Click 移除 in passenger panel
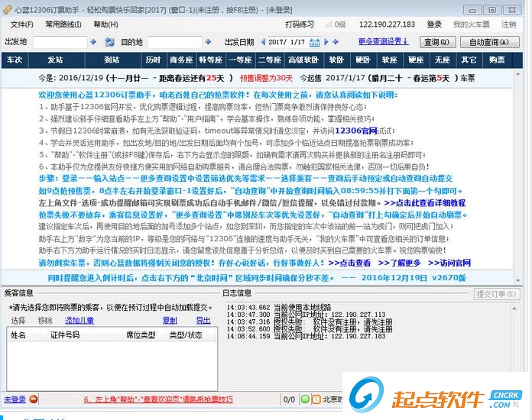 tap(45, 321)
